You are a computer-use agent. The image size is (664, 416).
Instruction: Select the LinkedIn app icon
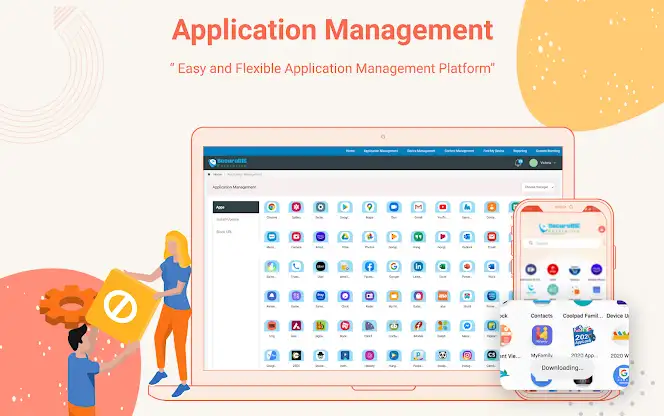point(418,266)
